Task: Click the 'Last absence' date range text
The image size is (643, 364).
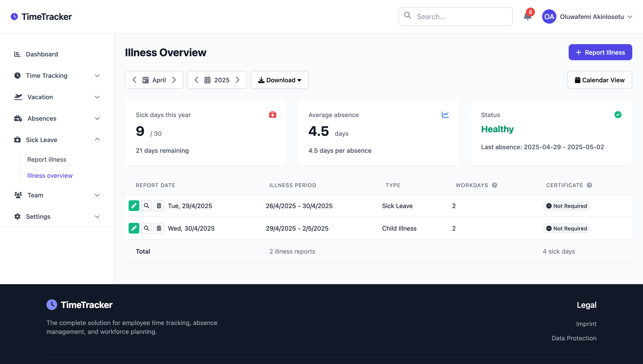Action: coord(543,147)
